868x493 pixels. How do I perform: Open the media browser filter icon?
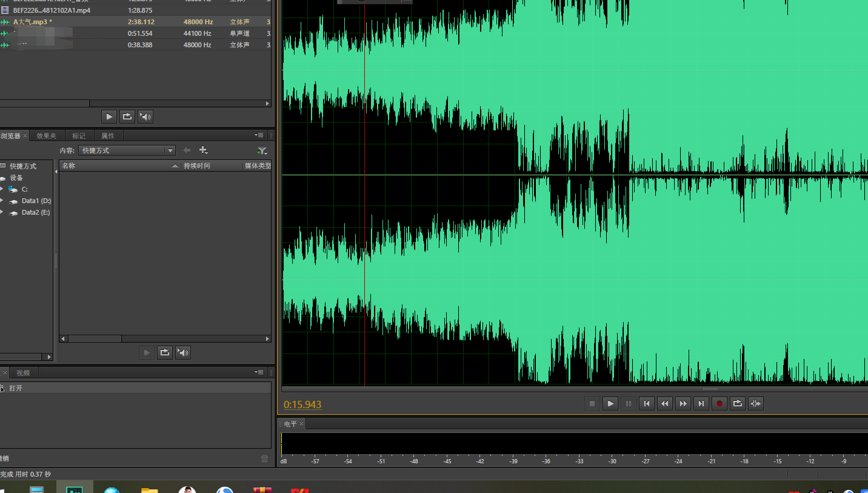[x=262, y=150]
